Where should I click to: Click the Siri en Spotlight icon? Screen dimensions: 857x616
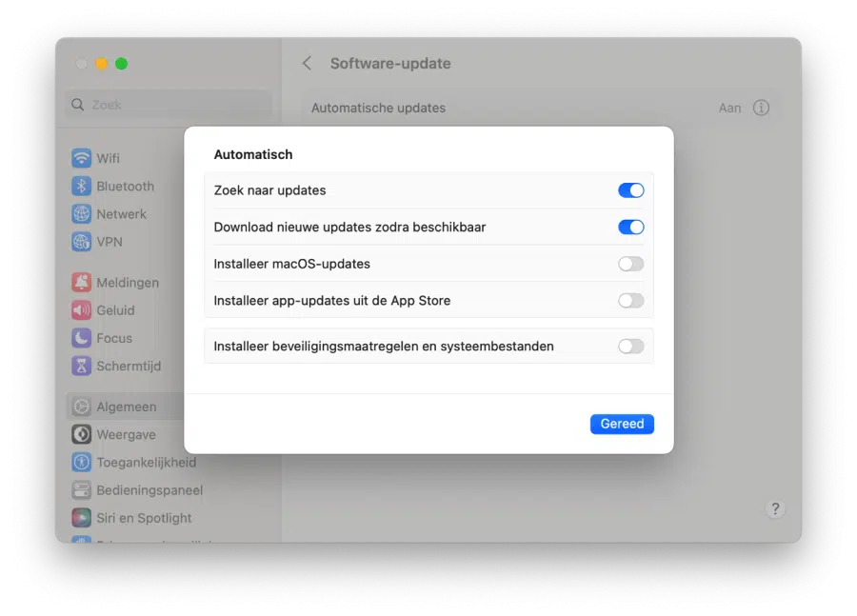coord(82,518)
